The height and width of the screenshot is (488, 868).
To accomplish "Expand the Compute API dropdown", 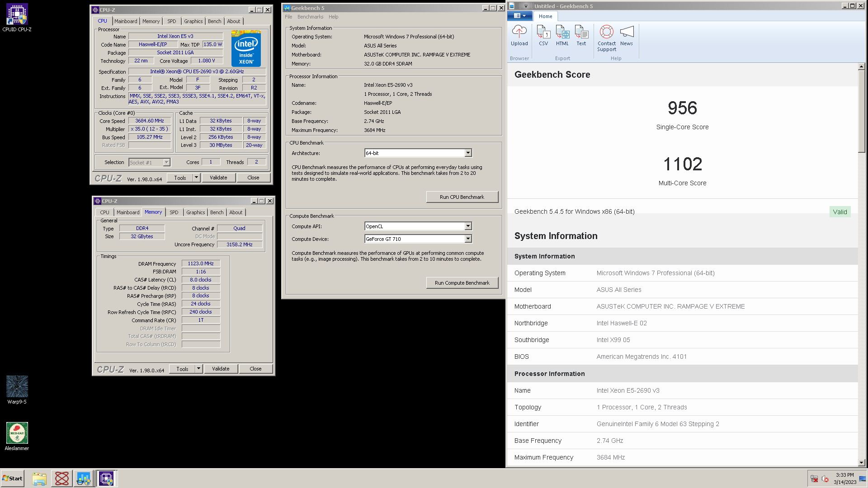I will (x=468, y=226).
